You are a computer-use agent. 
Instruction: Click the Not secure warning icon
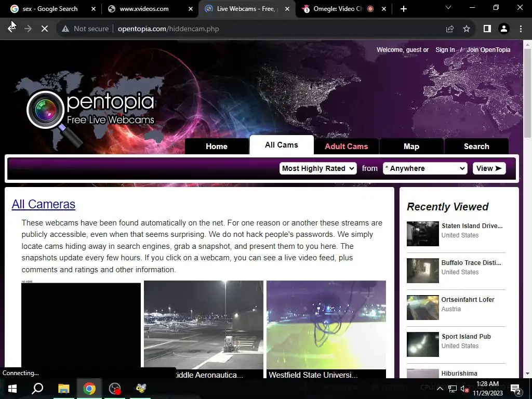[65, 29]
